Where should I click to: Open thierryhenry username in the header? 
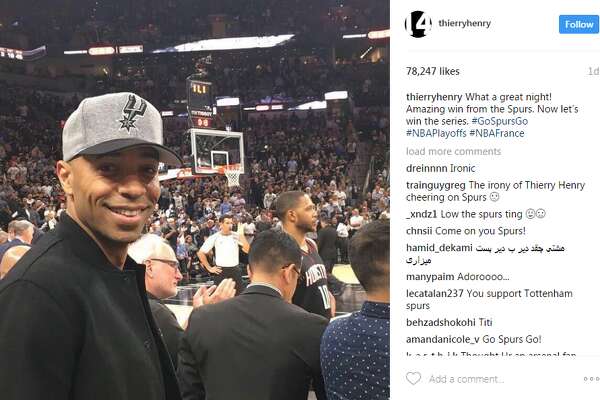click(465, 23)
